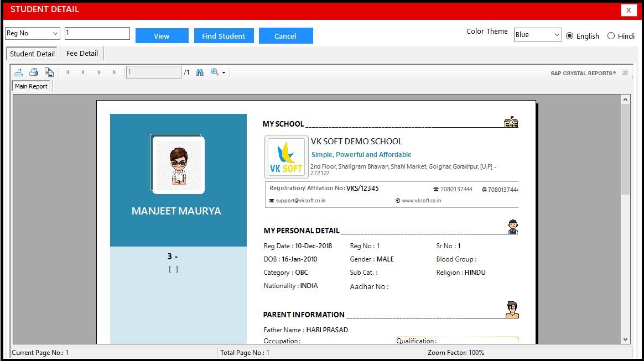
Task: Click the Sr No : 1 text
Action: coord(448,245)
